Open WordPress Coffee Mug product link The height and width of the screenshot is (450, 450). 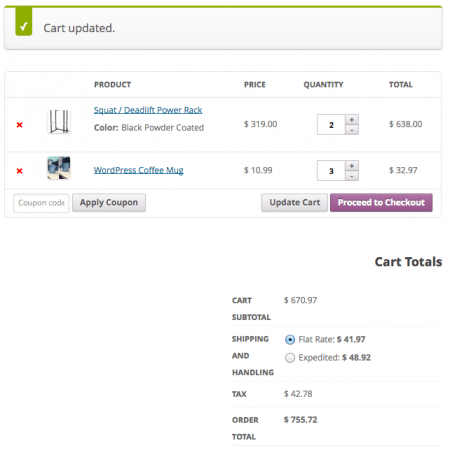(138, 170)
